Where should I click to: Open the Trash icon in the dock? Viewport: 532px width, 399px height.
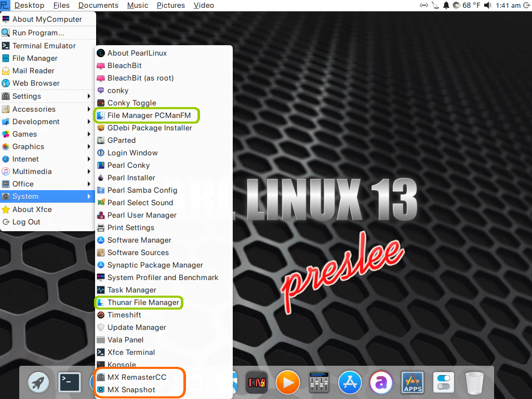pos(474,383)
